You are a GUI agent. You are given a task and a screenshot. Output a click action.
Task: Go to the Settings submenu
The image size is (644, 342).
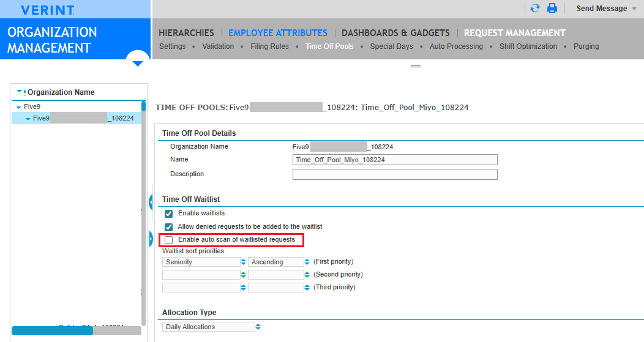tap(173, 46)
